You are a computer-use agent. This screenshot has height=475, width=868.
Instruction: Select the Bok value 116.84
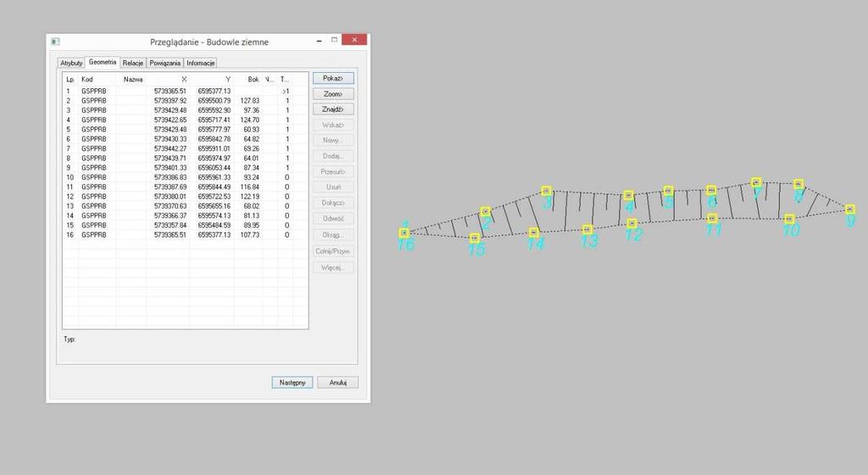(250, 187)
